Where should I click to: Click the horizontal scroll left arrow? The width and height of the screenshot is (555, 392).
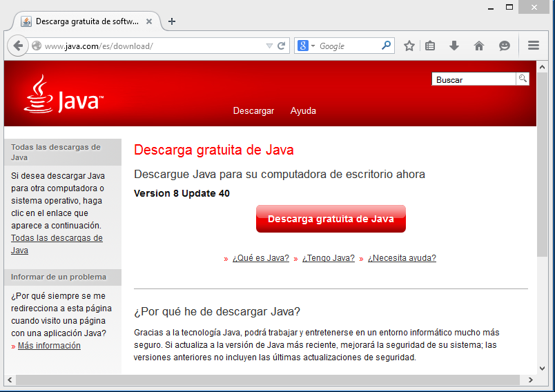pyautogui.click(x=10, y=380)
